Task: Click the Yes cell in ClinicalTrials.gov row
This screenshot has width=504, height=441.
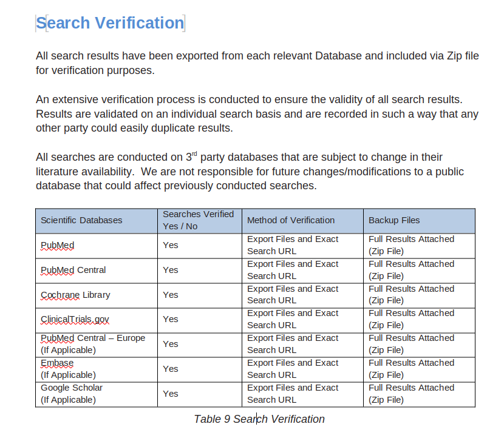Action: [171, 319]
